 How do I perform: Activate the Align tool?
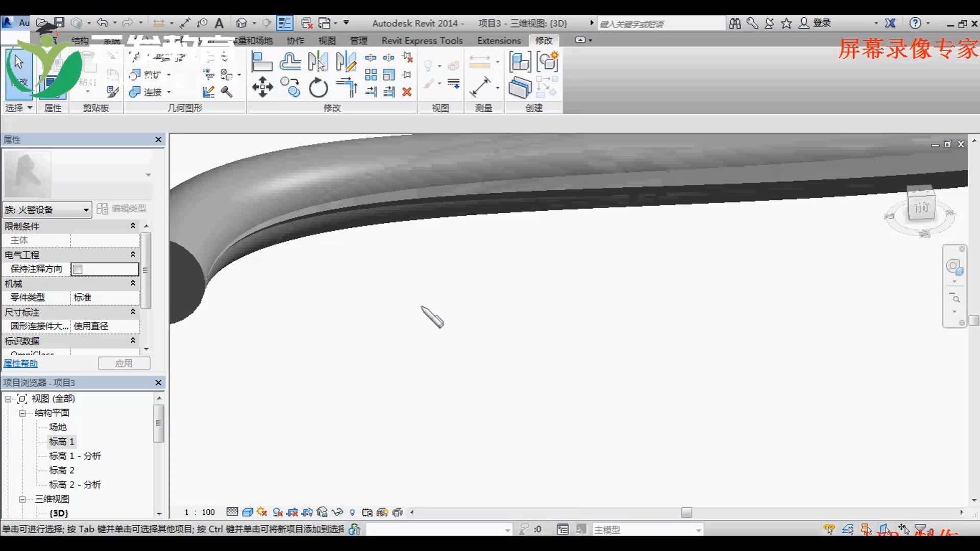(262, 62)
